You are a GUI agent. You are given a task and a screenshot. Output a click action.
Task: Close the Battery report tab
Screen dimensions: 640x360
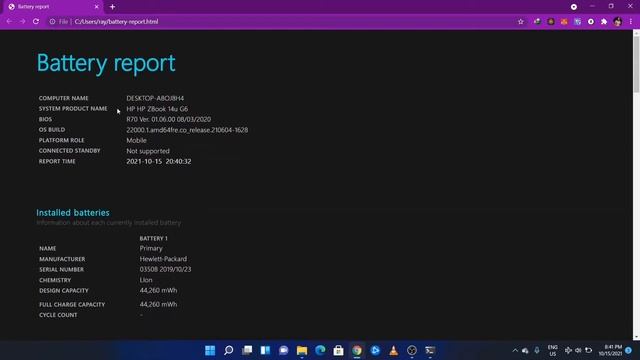(97, 7)
